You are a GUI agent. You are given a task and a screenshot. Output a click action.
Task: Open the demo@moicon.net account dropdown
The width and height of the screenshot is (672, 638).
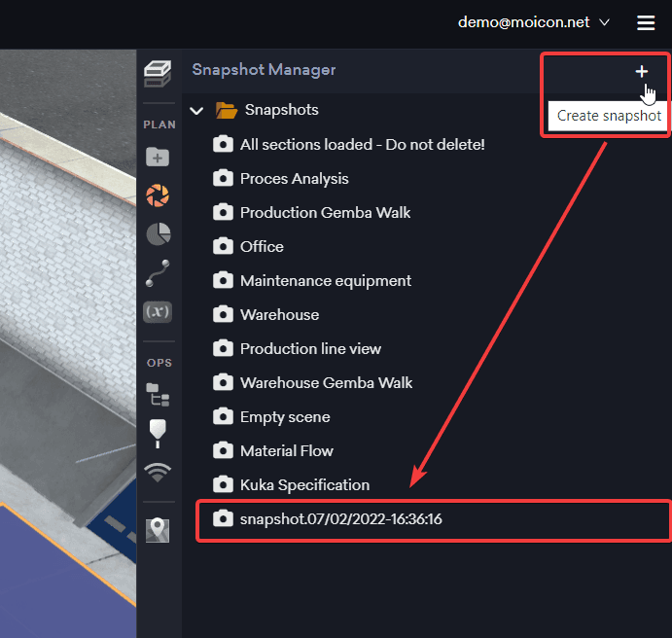point(534,22)
